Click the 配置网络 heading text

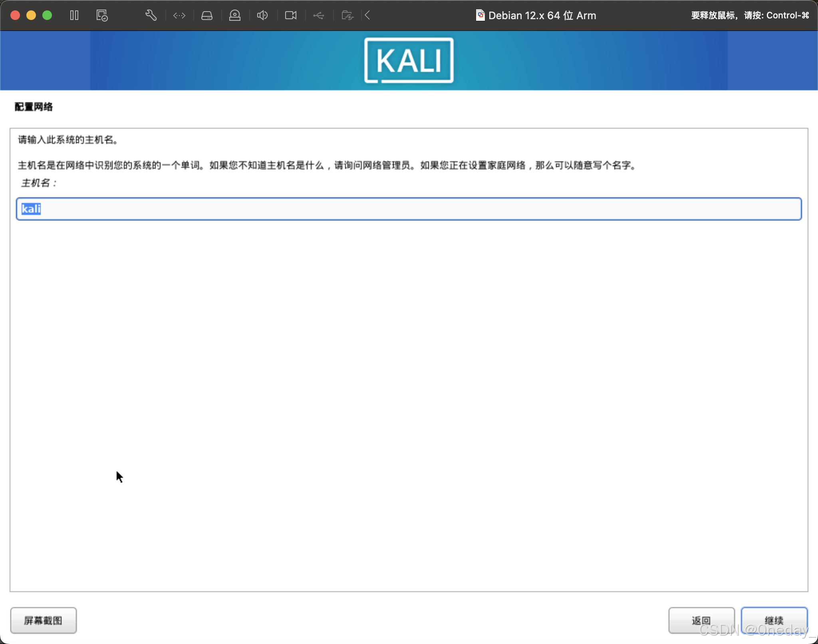point(34,107)
